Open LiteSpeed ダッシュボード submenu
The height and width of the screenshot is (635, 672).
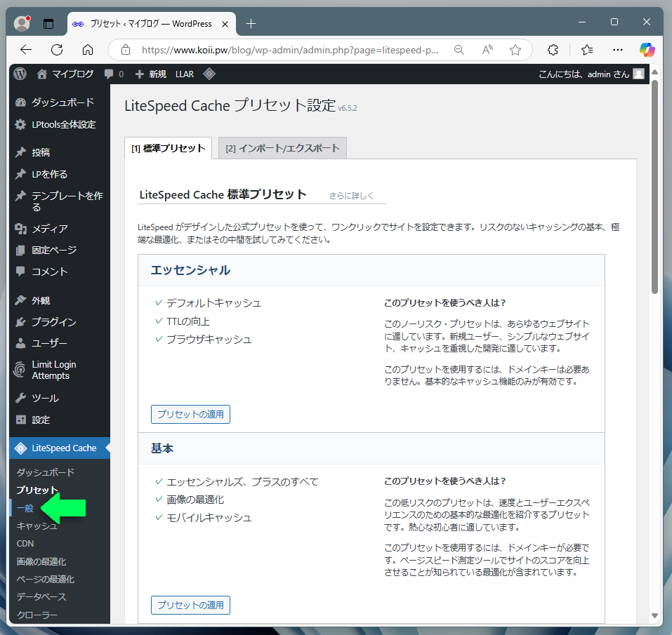(46, 472)
